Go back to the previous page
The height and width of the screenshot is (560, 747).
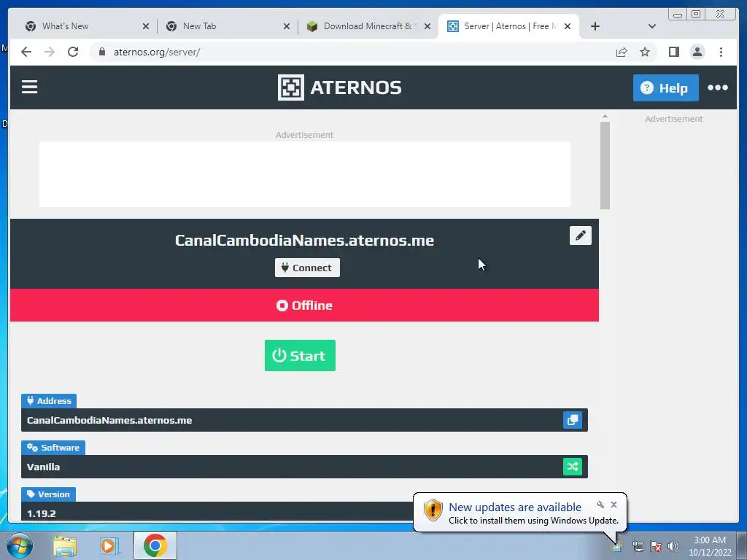coord(26,52)
